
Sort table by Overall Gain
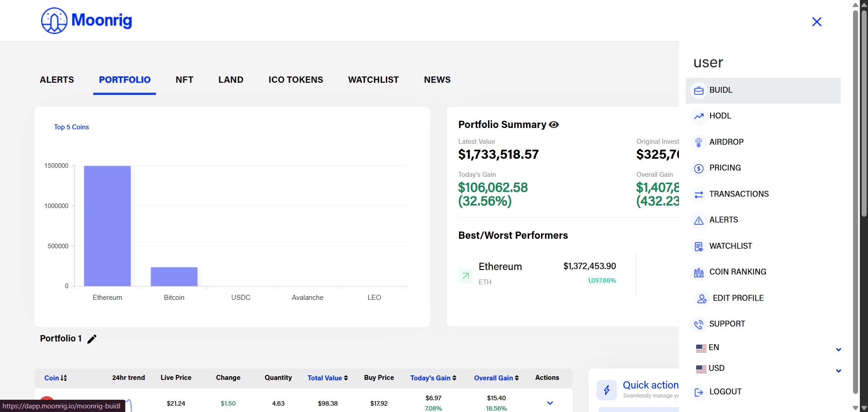(x=496, y=378)
